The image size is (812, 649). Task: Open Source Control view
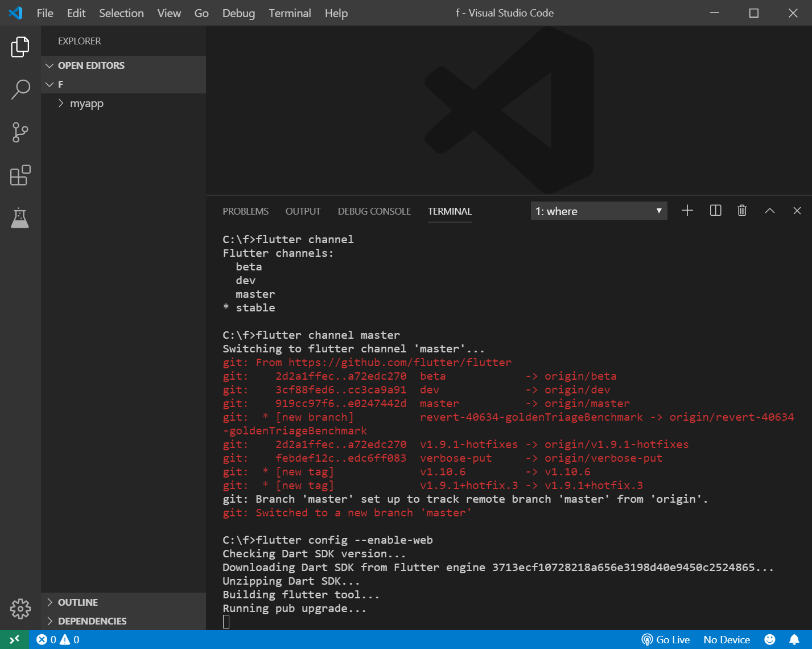[20, 132]
